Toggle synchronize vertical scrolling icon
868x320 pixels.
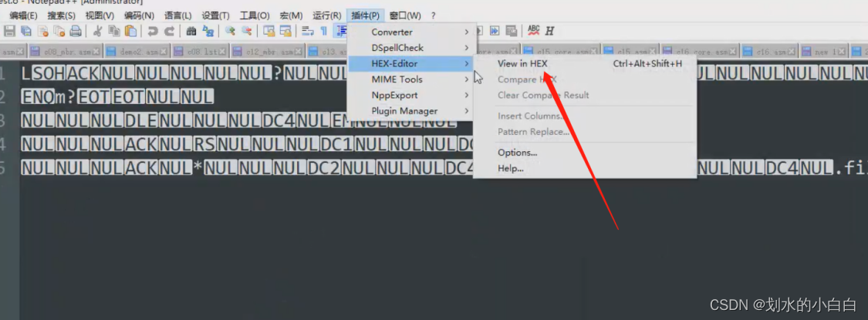point(269,31)
